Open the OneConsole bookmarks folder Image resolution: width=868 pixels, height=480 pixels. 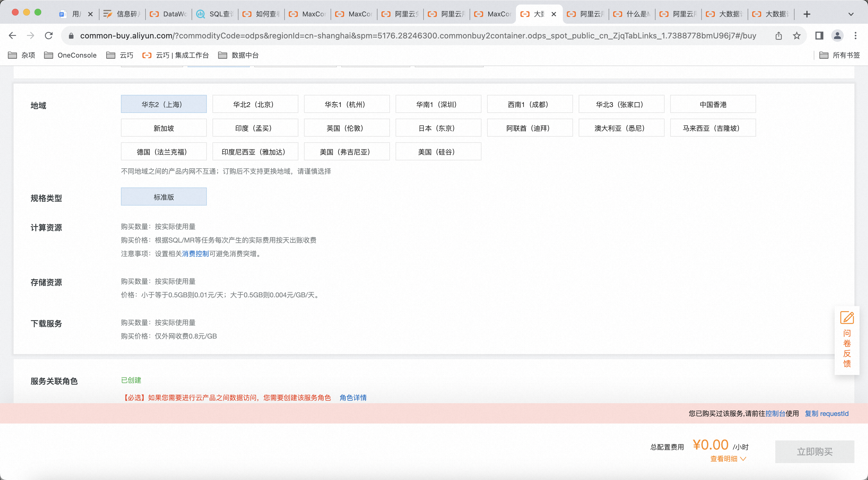(x=70, y=55)
